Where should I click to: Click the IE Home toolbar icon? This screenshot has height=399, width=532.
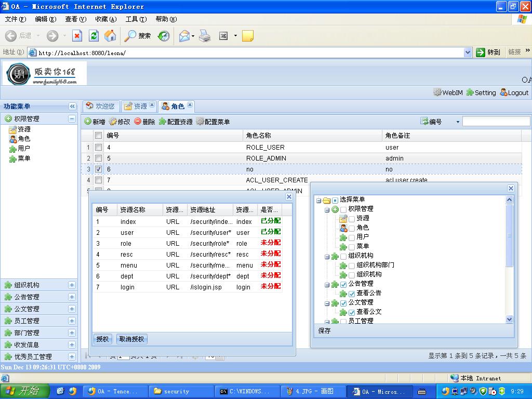(110, 36)
